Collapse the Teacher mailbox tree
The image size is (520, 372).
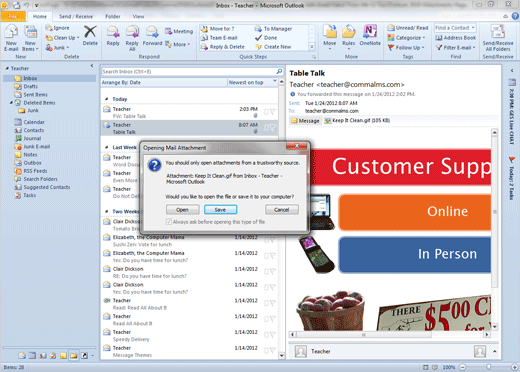point(7,68)
